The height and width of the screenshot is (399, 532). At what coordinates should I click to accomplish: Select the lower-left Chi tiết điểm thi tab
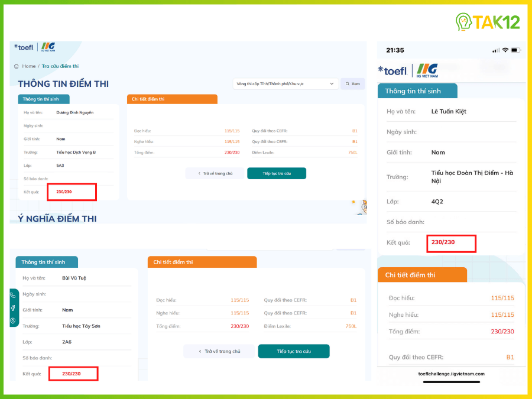[x=202, y=262]
